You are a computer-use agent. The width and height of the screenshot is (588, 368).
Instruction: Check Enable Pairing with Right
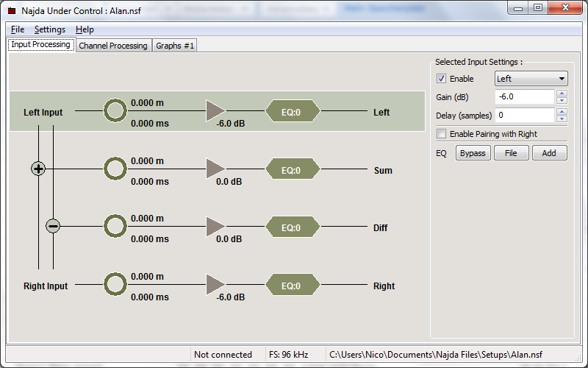tap(442, 134)
